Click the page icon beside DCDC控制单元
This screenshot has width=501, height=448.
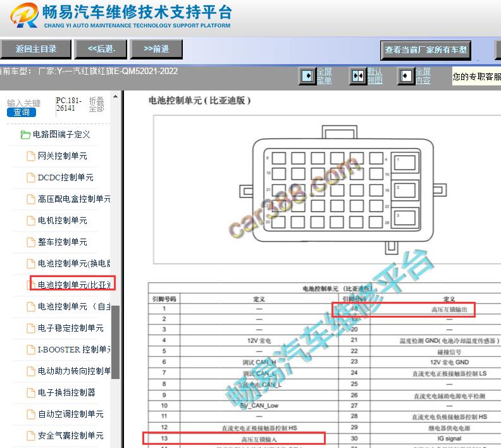30,178
